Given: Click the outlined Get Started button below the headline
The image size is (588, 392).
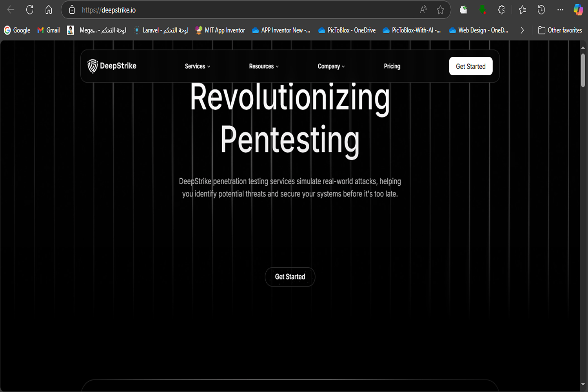Looking at the screenshot, I should pos(290,277).
